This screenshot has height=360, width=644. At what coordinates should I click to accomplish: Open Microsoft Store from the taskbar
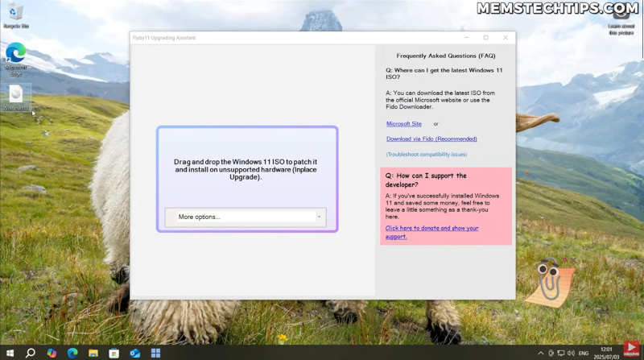[114, 353]
